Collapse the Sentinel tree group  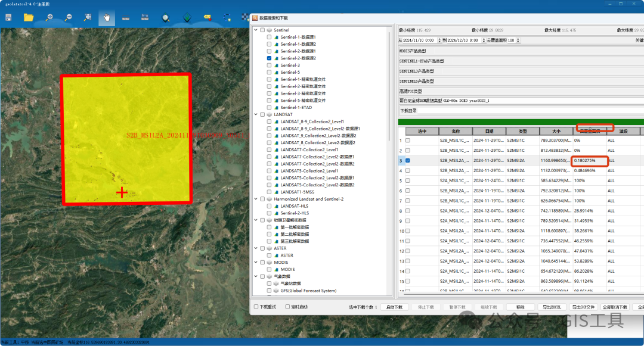click(x=256, y=30)
